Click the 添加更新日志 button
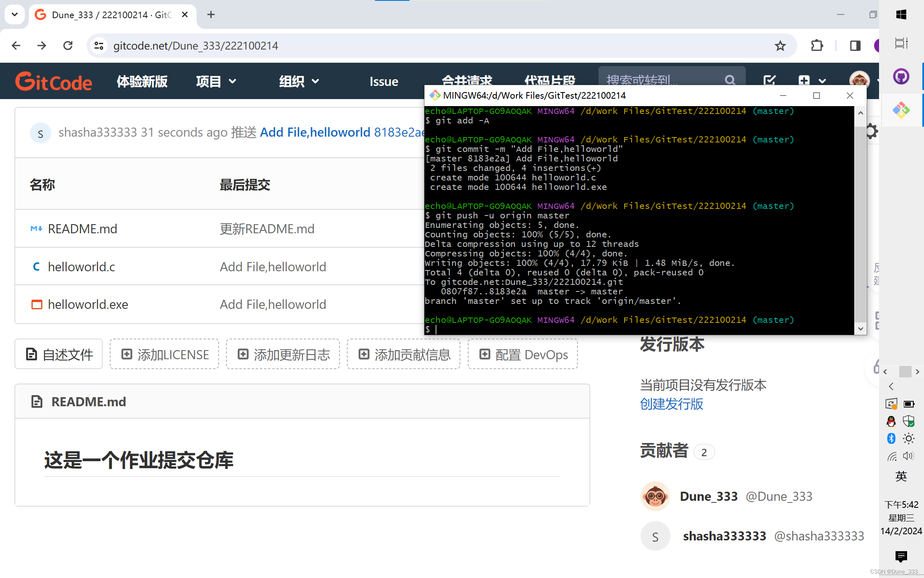 (283, 354)
